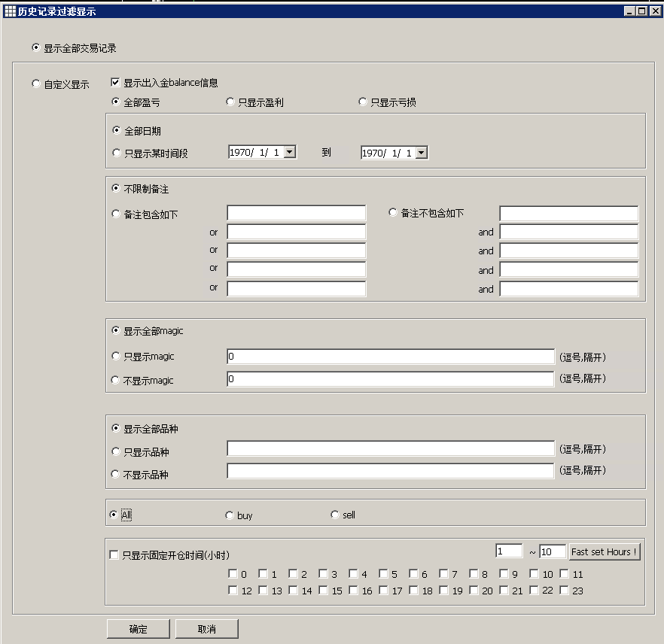Screen dimensions: 664x644
Task: Select the 自定义显示 radio button
Action: [x=36, y=84]
